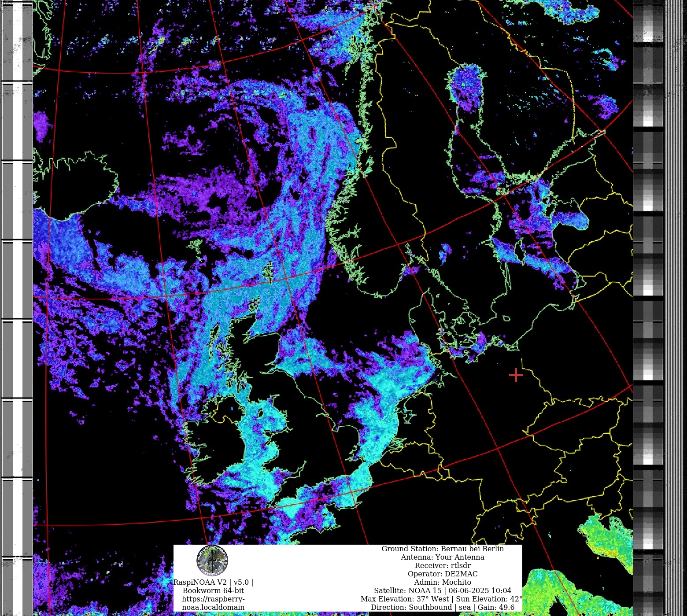Click the 'Max Elevation: 37° West' line
Image resolution: width=687 pixels, height=616 pixels.
tap(441, 599)
